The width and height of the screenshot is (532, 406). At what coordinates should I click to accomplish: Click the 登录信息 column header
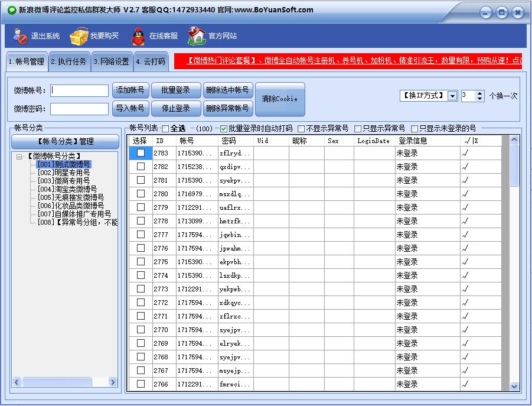(x=428, y=141)
